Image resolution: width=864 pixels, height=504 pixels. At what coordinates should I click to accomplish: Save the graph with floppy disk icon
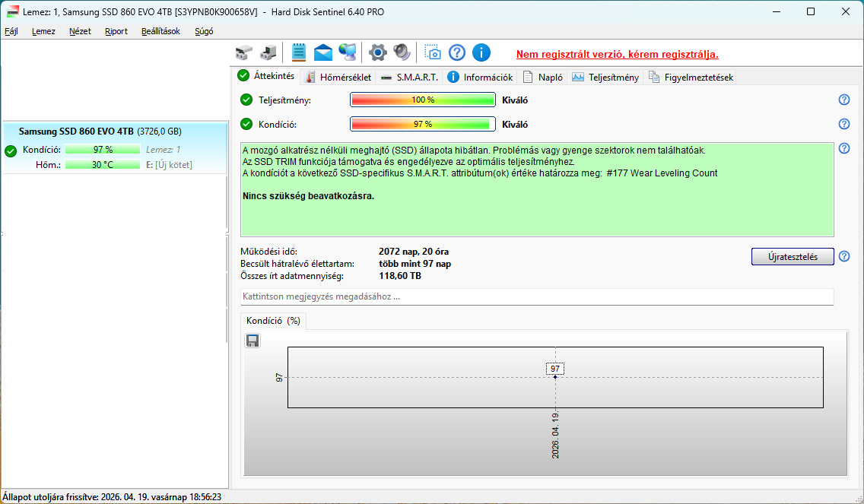(253, 341)
